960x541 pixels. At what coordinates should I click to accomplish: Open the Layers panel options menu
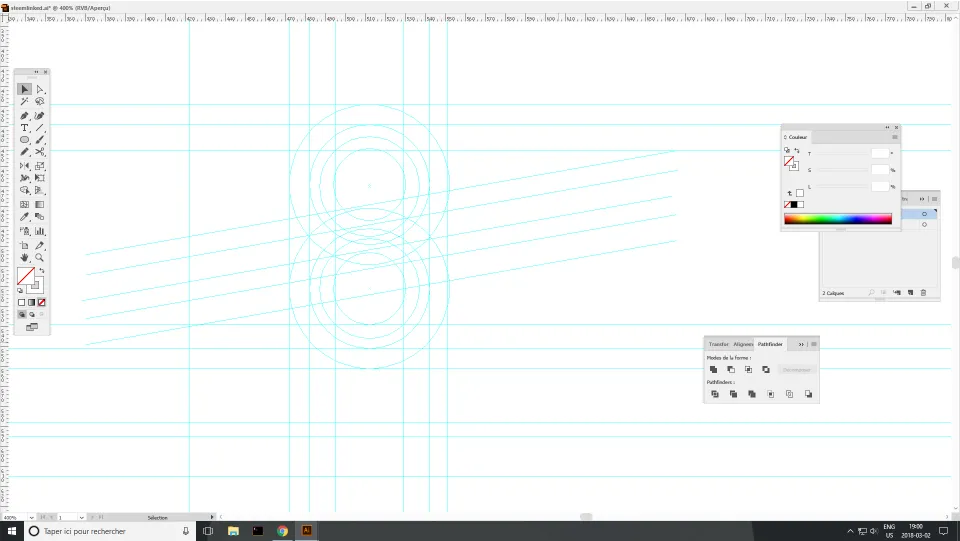[934, 199]
